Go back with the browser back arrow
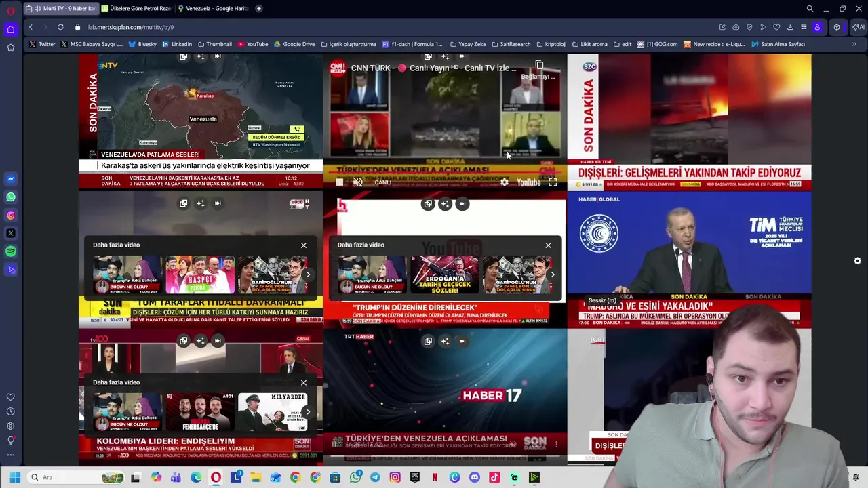868x488 pixels. click(x=31, y=27)
